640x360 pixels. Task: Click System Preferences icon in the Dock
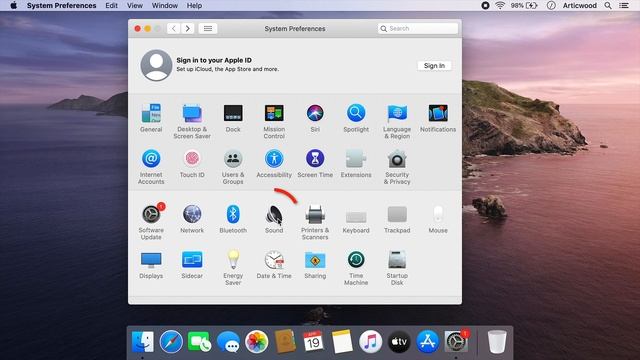456,341
